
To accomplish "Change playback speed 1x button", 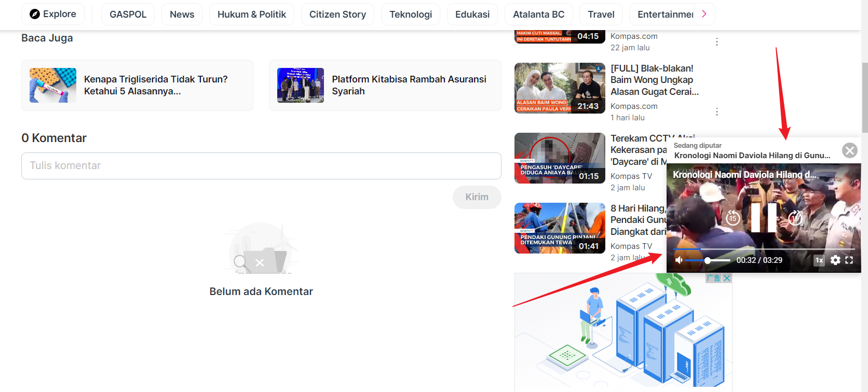I will pos(819,260).
